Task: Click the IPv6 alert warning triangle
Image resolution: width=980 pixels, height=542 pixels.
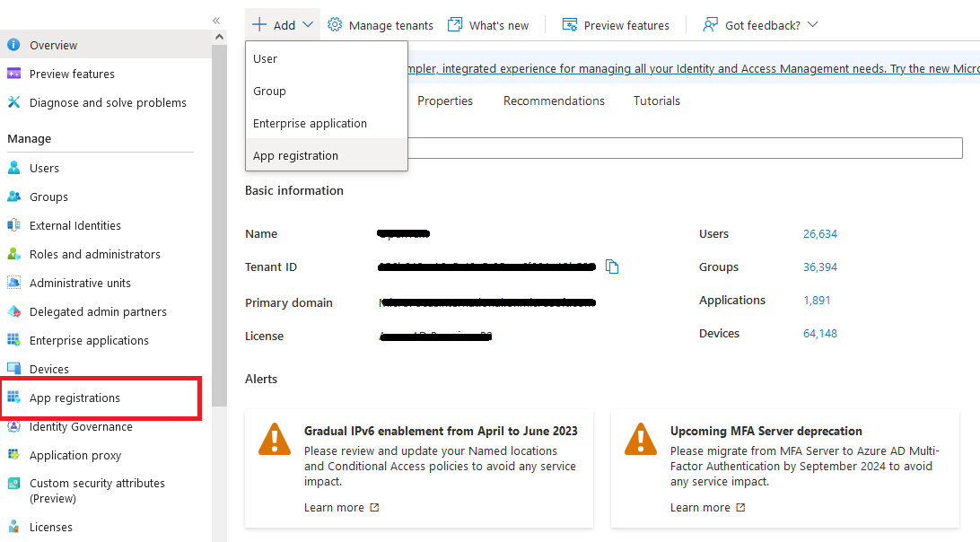Action: (275, 439)
